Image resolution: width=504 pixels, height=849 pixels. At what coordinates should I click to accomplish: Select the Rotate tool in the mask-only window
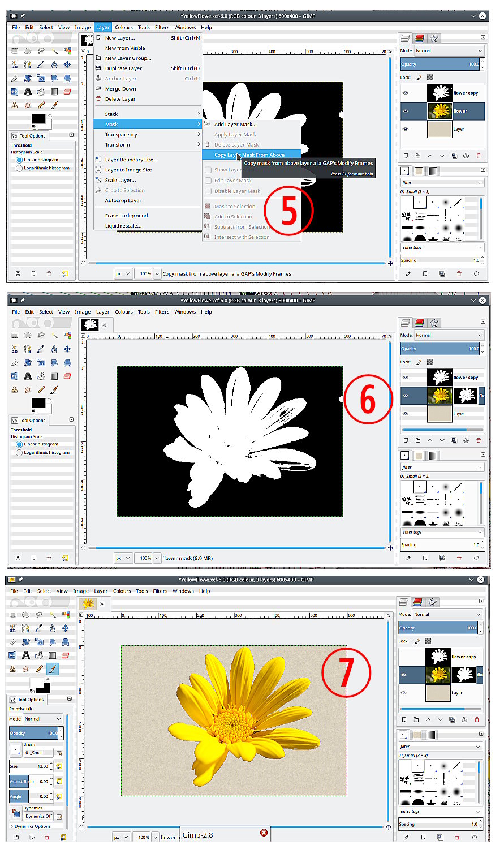click(28, 362)
